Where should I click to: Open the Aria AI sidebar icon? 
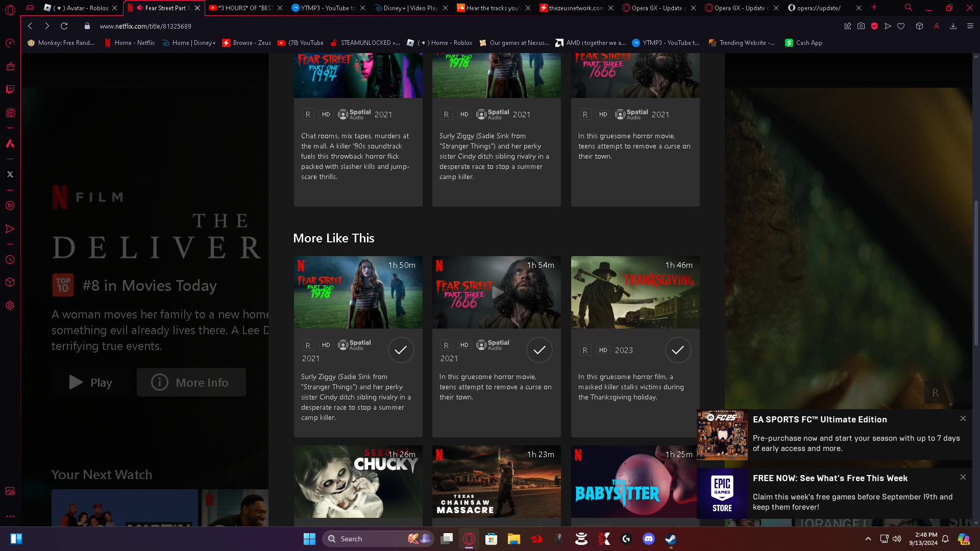(x=10, y=144)
